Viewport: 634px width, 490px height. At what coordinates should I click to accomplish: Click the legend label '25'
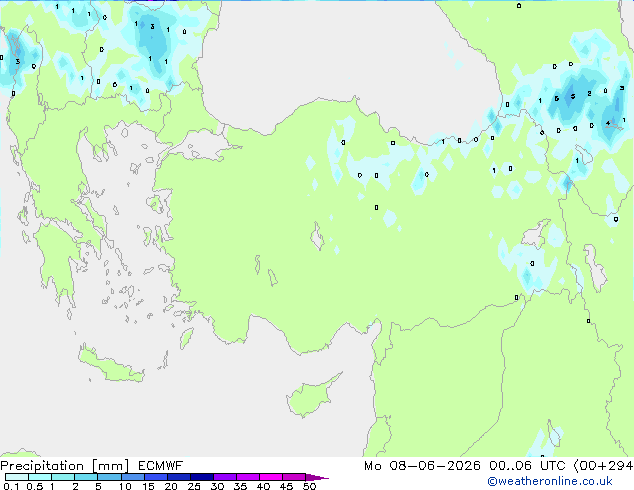pos(194,486)
